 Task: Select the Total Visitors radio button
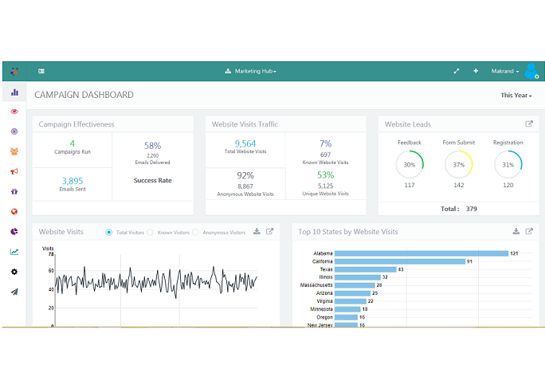coord(109,232)
